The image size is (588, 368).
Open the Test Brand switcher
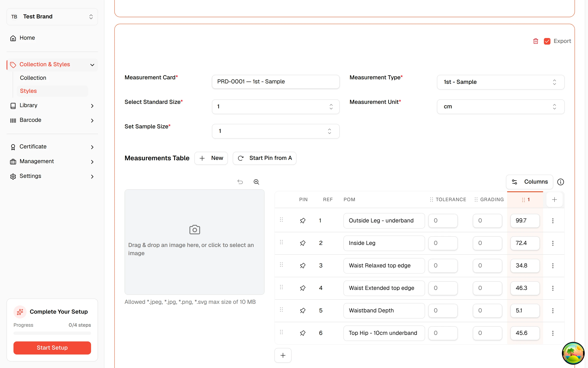(52, 17)
